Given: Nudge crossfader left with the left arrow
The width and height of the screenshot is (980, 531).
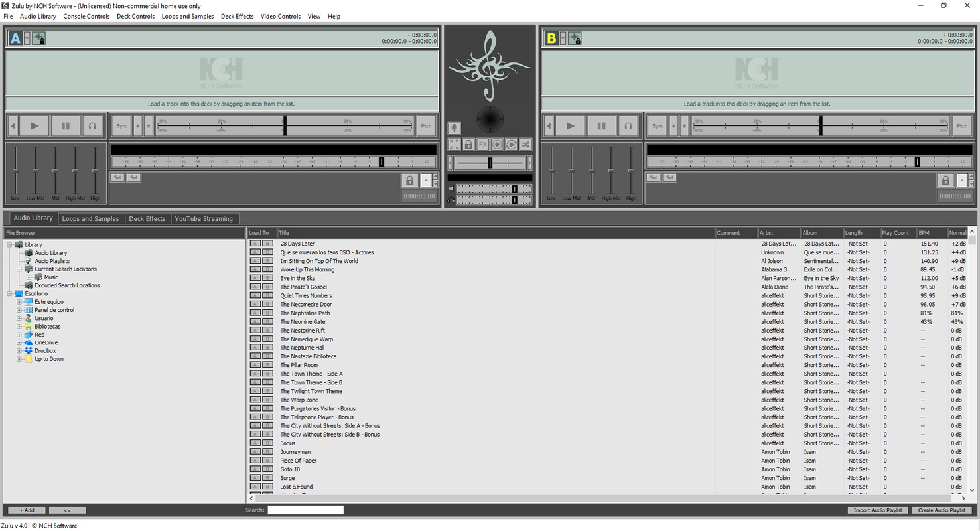Looking at the screenshot, I should (x=451, y=163).
